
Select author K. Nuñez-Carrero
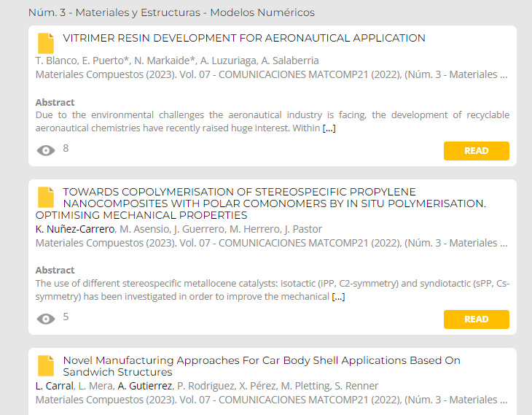pos(75,229)
